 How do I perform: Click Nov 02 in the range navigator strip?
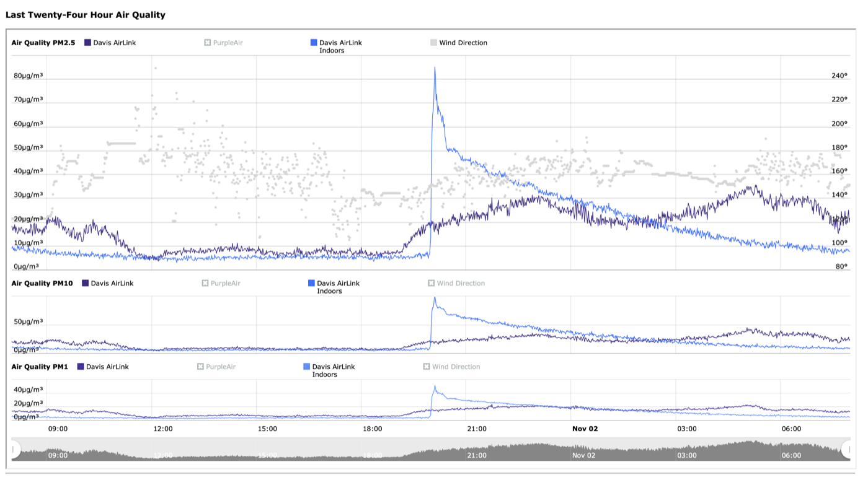pyautogui.click(x=583, y=455)
